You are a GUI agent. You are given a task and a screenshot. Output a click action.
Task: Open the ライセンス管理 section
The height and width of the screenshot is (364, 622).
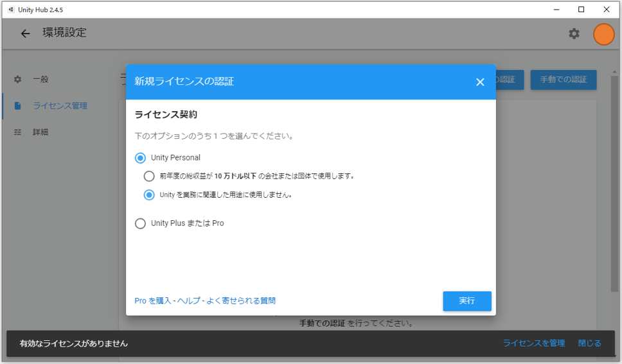(x=60, y=106)
